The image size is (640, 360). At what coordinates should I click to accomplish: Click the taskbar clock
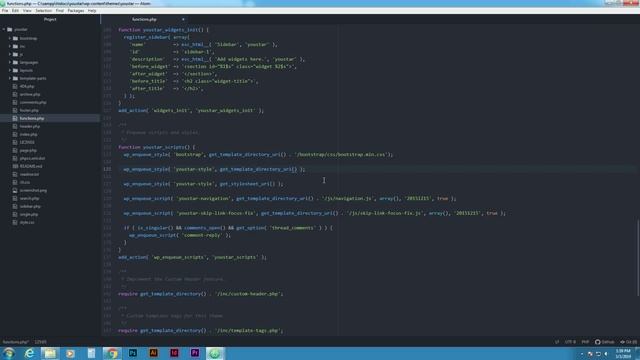coord(623,353)
